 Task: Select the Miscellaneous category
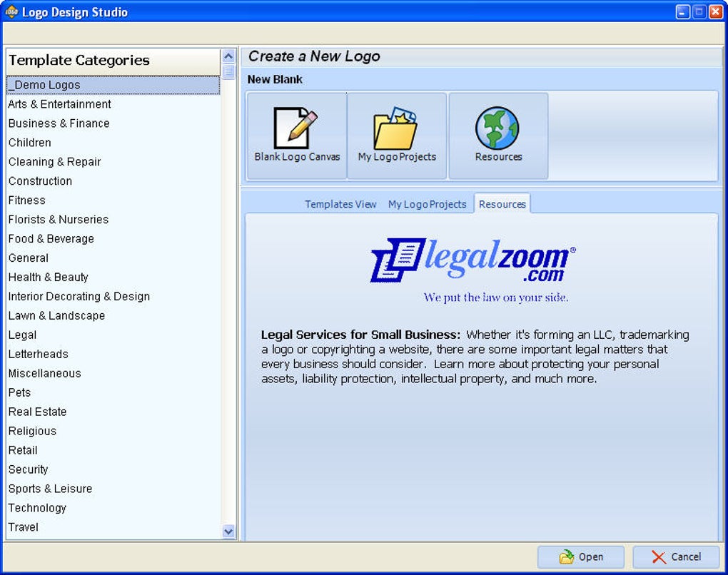[113, 374]
